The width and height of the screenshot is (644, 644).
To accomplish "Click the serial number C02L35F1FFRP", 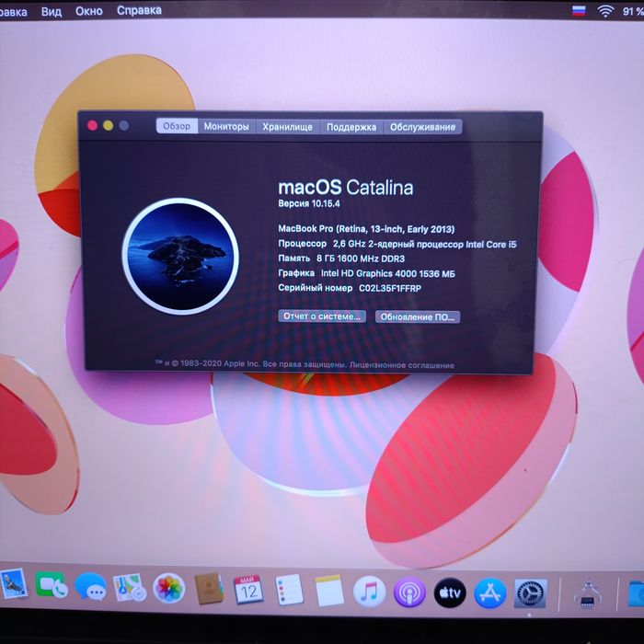I will (390, 288).
